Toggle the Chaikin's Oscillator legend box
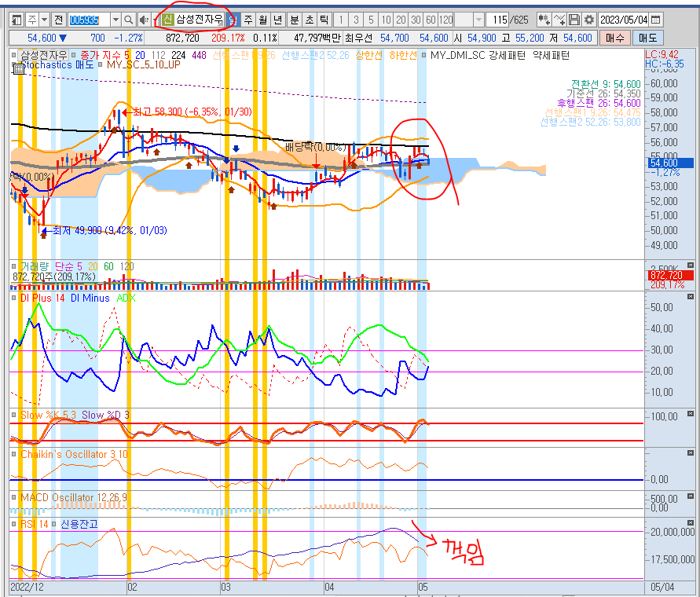 pyautogui.click(x=14, y=454)
